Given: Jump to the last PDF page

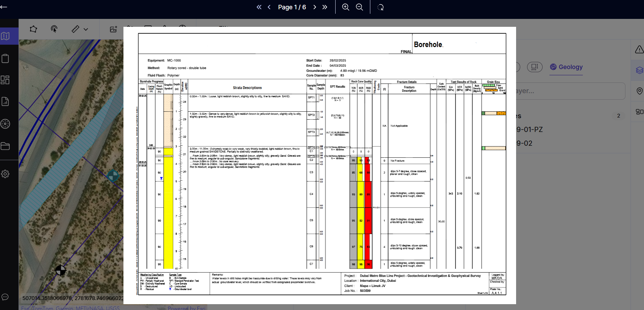Looking at the screenshot, I should tap(325, 7).
